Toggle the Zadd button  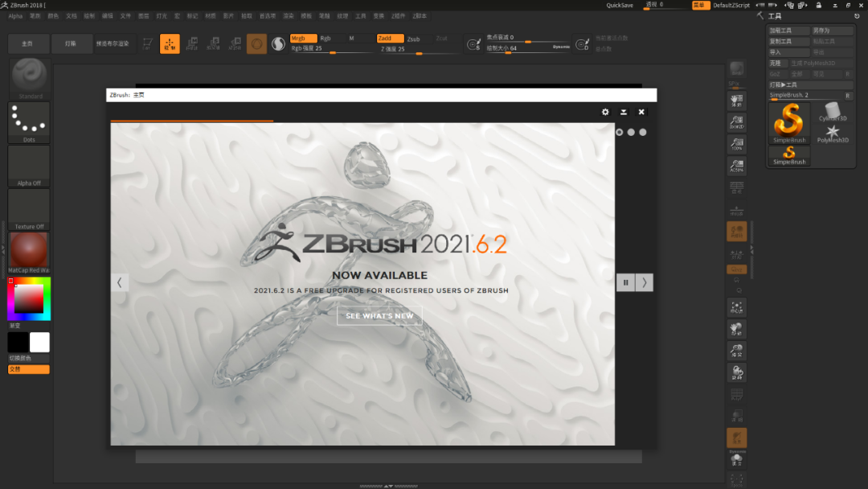click(x=391, y=39)
